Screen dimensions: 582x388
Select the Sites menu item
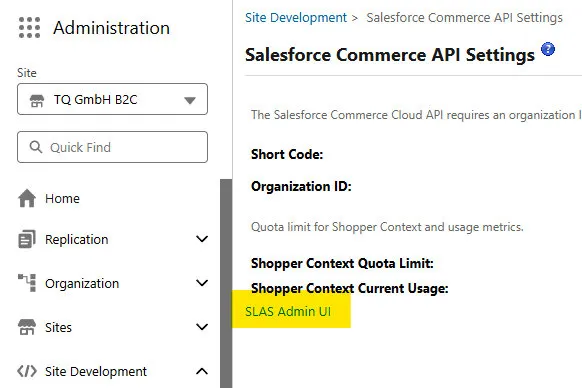pyautogui.click(x=58, y=327)
